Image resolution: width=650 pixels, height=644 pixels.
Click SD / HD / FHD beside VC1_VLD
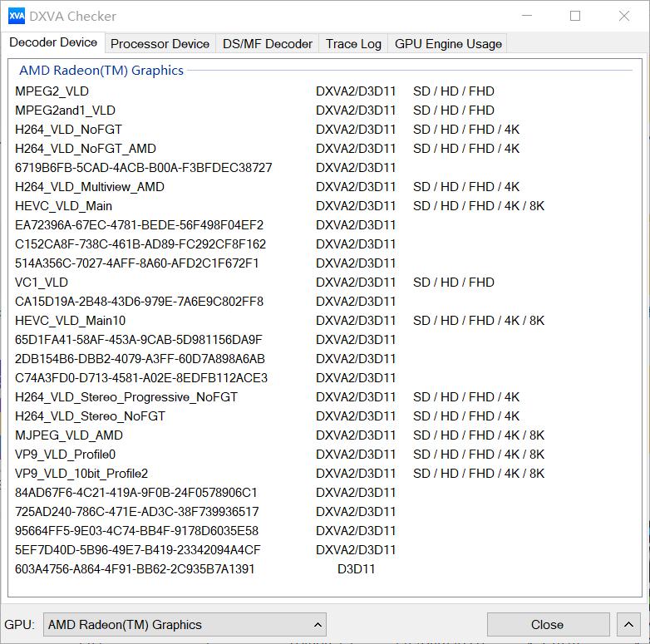[x=454, y=283]
